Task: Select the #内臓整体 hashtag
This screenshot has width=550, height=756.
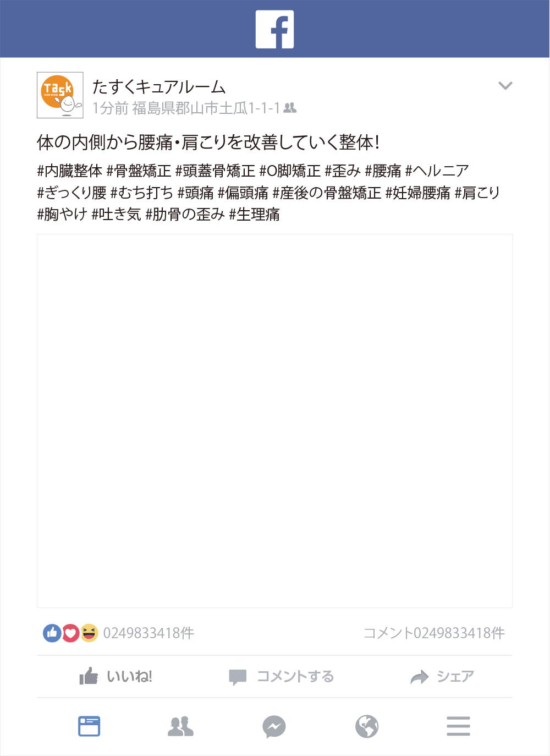Action: [70, 171]
